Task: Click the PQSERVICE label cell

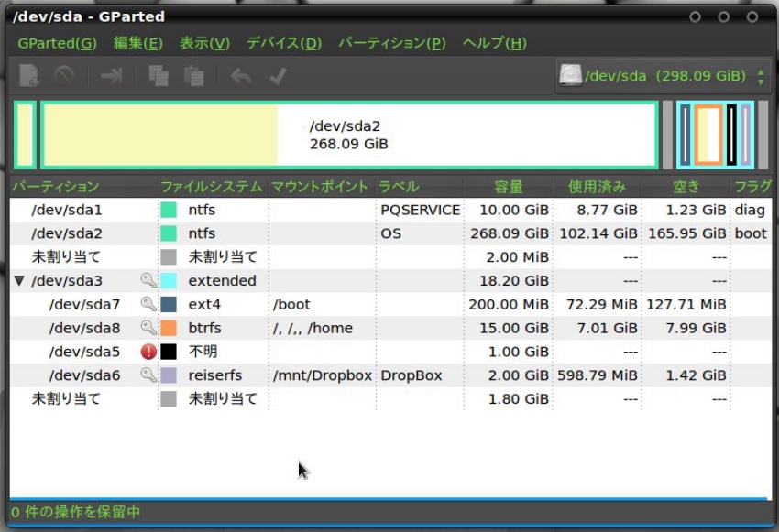Action: click(421, 210)
